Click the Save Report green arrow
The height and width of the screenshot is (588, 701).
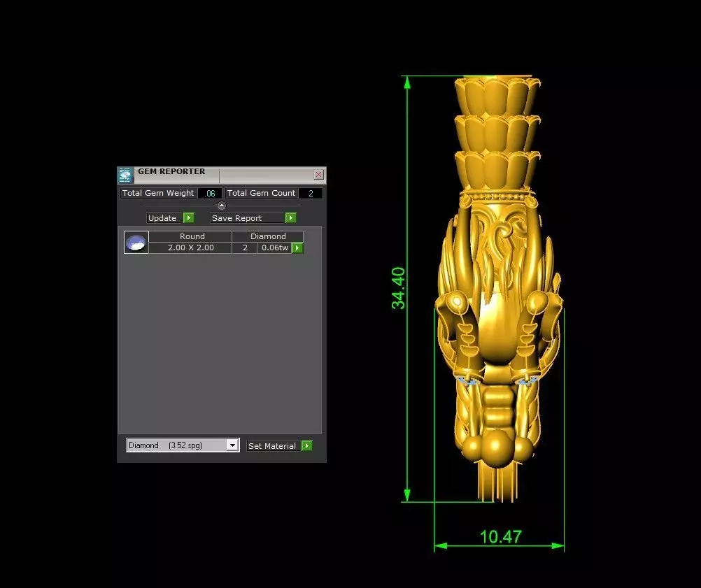[x=290, y=217]
